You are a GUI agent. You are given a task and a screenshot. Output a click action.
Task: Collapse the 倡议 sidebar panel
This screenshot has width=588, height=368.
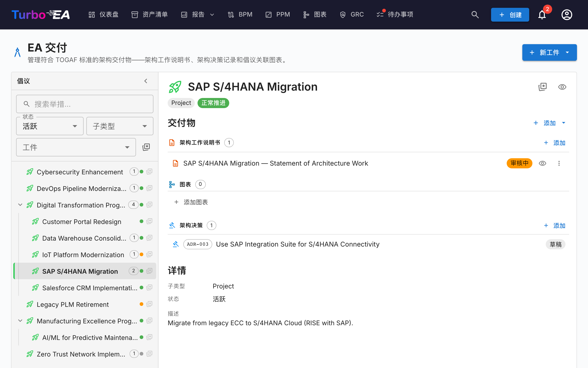click(146, 81)
